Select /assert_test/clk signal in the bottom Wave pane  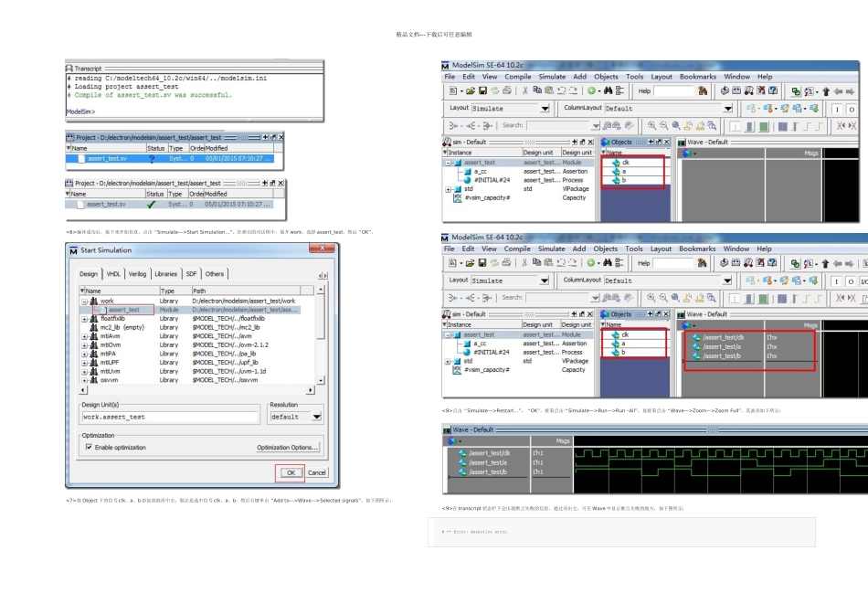(x=490, y=453)
